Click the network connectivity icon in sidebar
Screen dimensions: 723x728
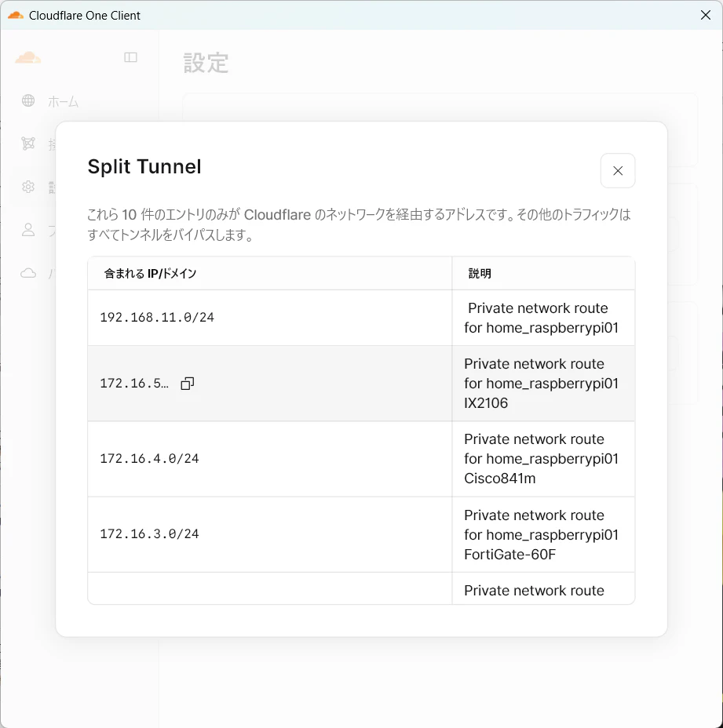[x=28, y=144]
